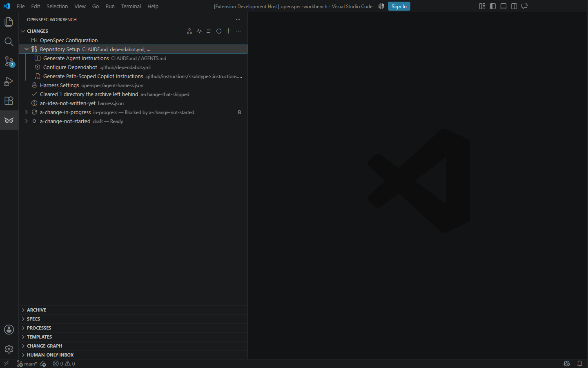Add a new change with plus icon
This screenshot has height=368, width=588.
(229, 31)
